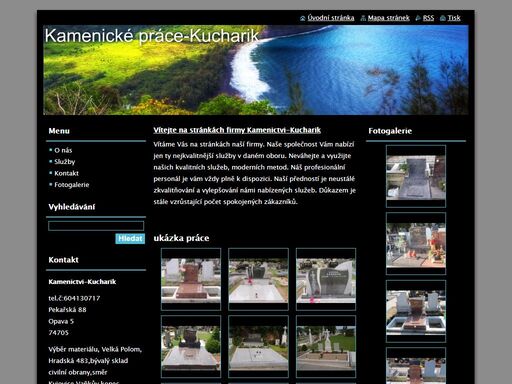Click the home icon beside Úvodní stránka
The width and height of the screenshot is (512, 384).
(302, 18)
